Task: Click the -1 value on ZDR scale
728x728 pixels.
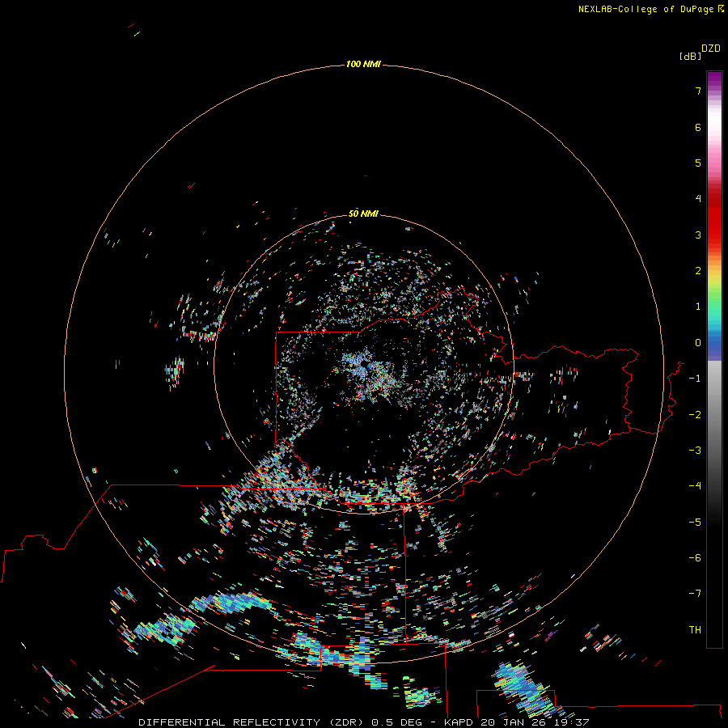Action: point(695,379)
